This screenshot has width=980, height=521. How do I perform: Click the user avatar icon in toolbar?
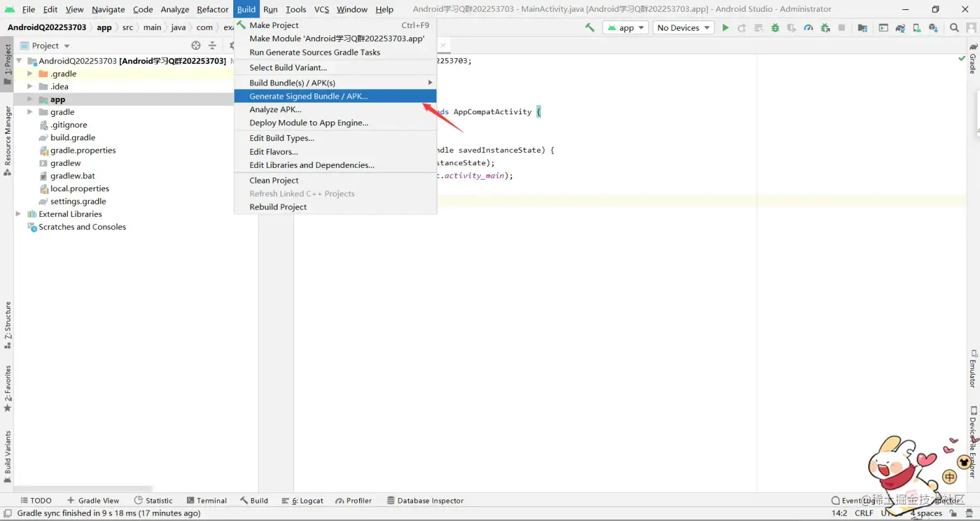click(972, 27)
